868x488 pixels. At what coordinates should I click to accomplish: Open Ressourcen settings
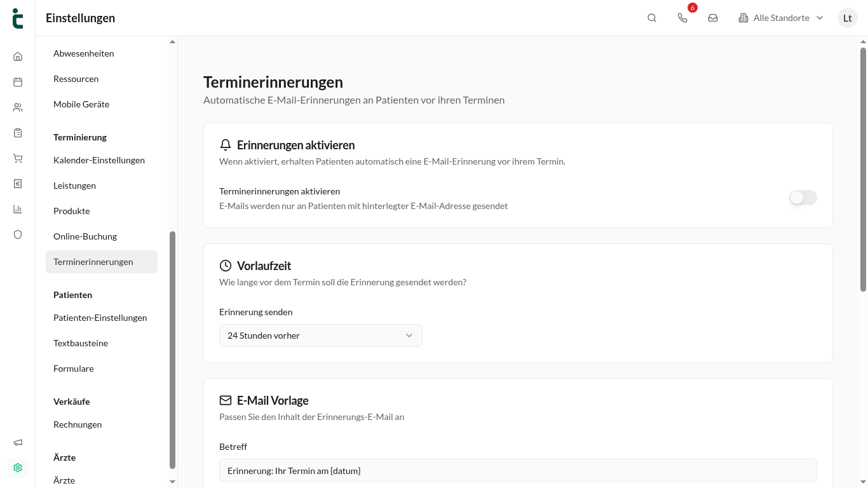pos(102,79)
